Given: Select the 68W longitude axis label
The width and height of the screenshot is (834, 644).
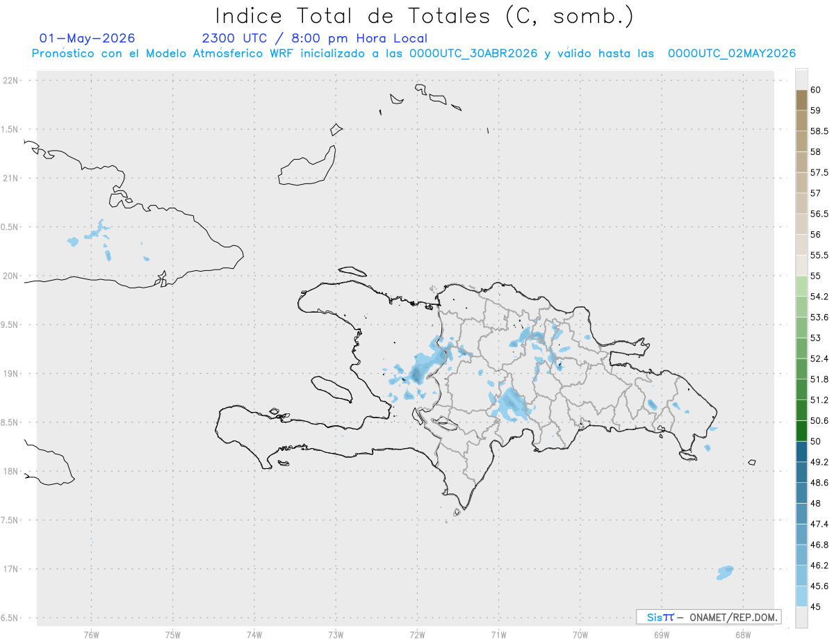Looking at the screenshot, I should click(x=742, y=634).
